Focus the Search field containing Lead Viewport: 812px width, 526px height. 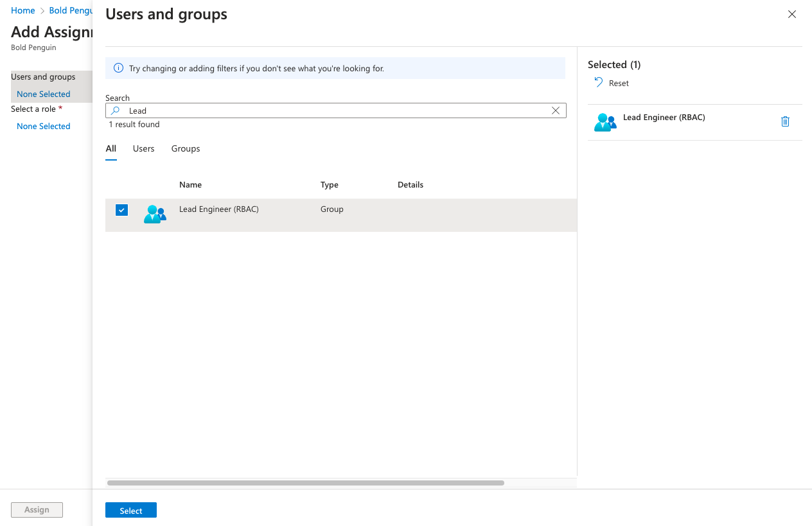click(336, 110)
